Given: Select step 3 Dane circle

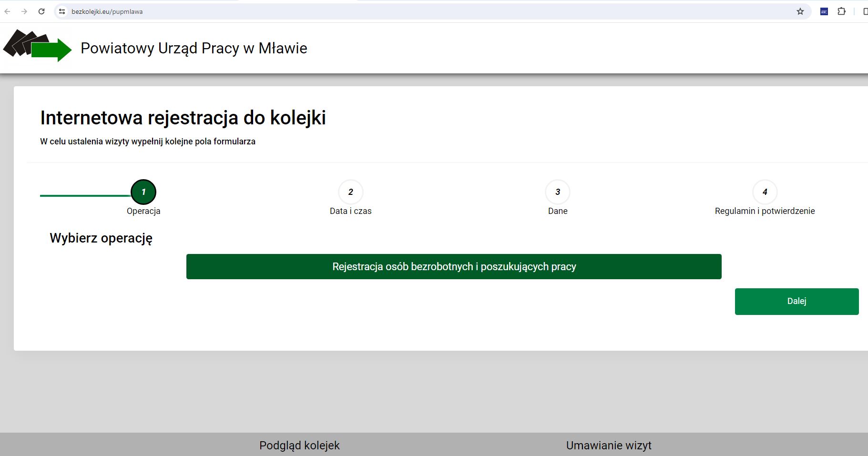Looking at the screenshot, I should coord(558,192).
